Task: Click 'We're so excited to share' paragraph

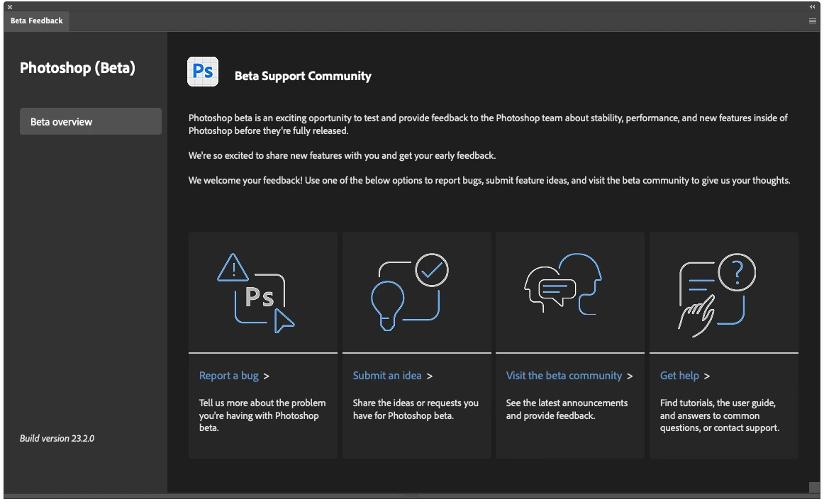Action: click(342, 155)
